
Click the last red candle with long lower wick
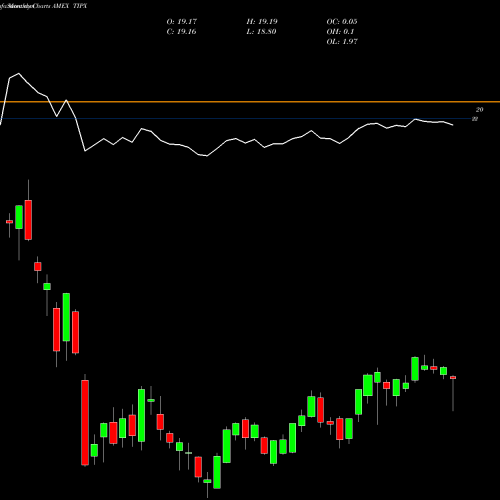[x=453, y=378]
